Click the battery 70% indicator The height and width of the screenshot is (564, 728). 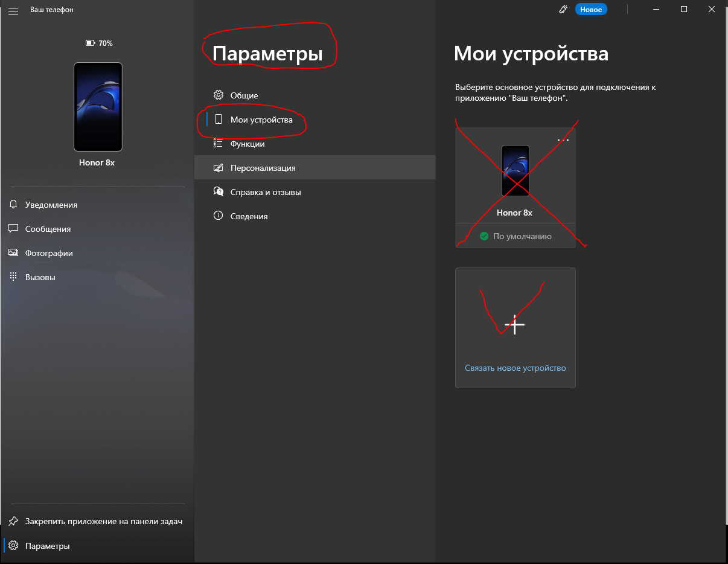[x=99, y=43]
